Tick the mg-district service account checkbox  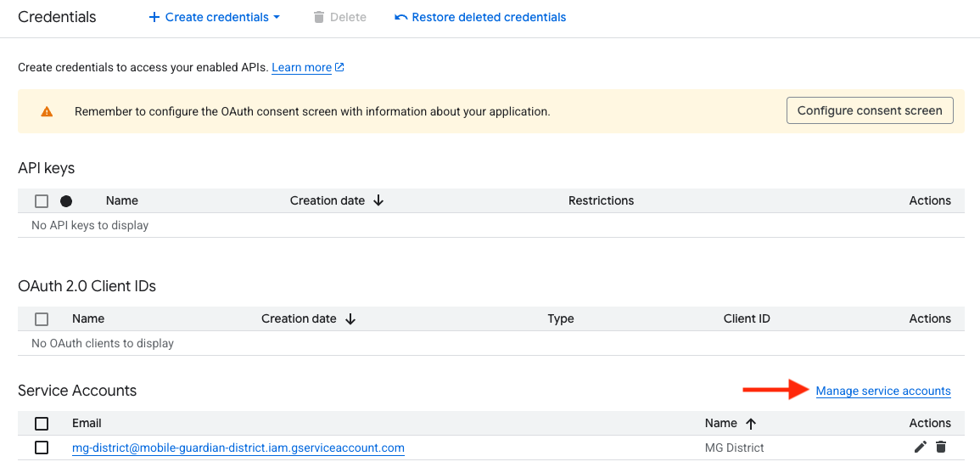click(42, 448)
